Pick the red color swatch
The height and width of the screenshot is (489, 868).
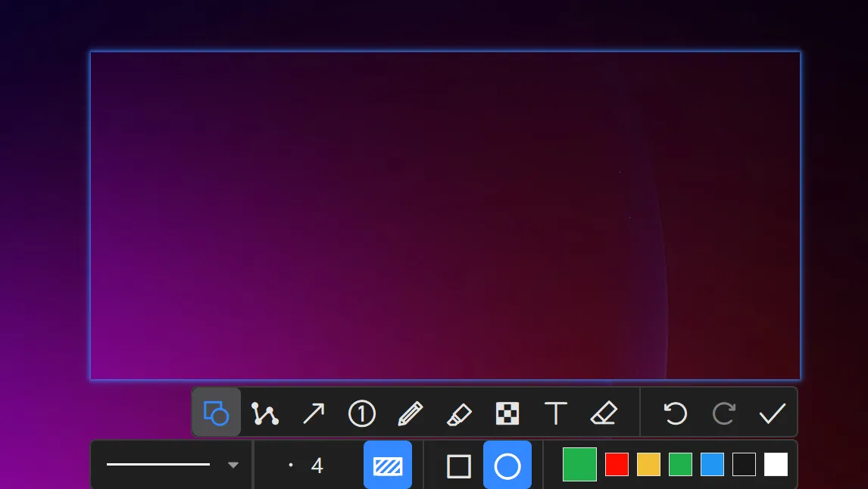617,464
